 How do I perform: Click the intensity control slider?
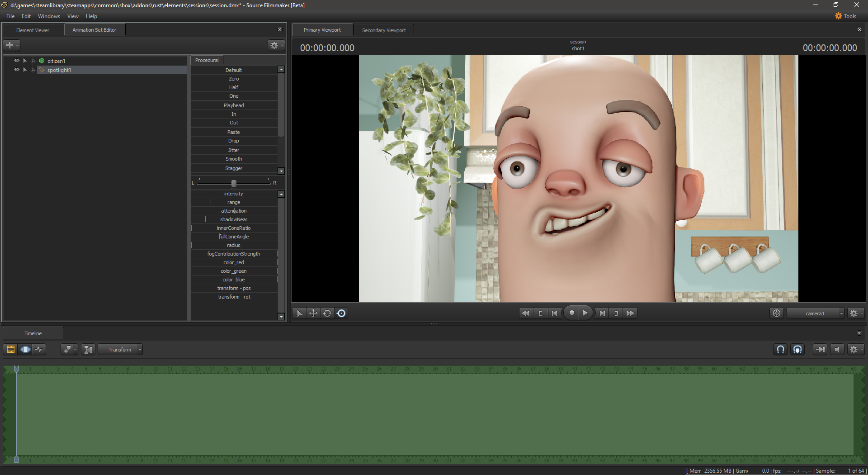coord(234,194)
